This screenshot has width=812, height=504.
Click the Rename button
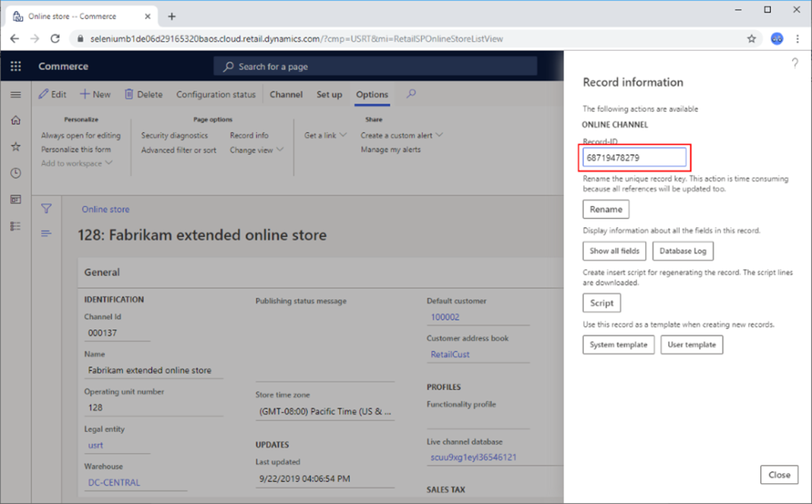tap(606, 208)
